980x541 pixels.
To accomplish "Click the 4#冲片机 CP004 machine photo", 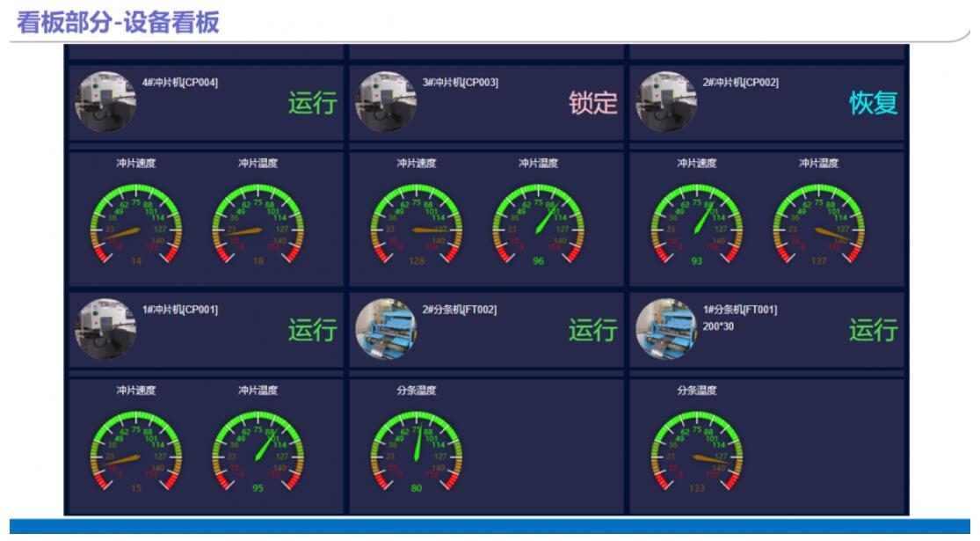I will (x=106, y=102).
